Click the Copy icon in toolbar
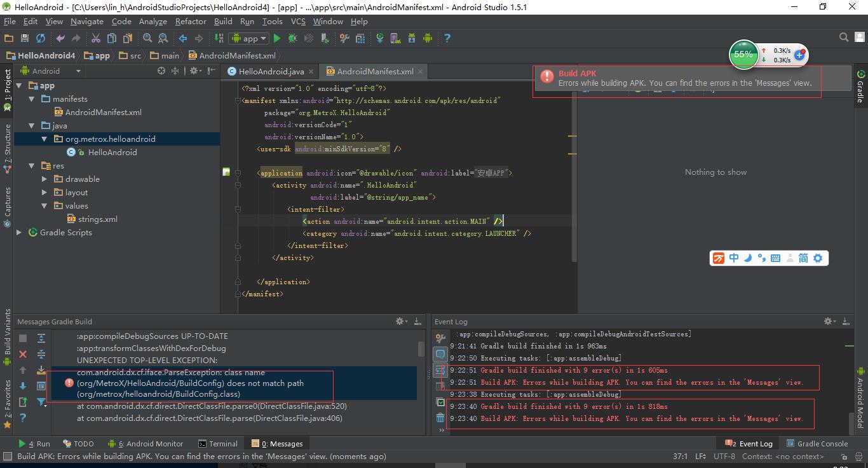868x468 pixels. [x=112, y=38]
